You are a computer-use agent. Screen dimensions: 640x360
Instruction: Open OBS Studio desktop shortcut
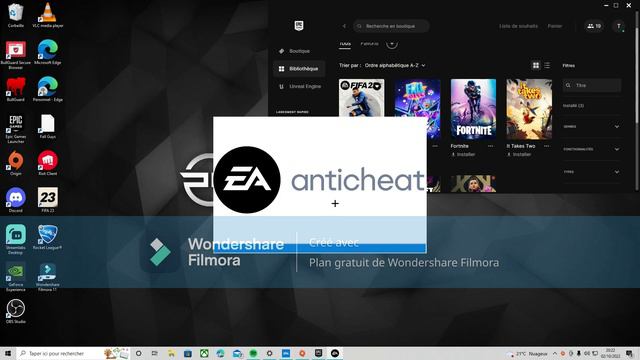click(16, 311)
